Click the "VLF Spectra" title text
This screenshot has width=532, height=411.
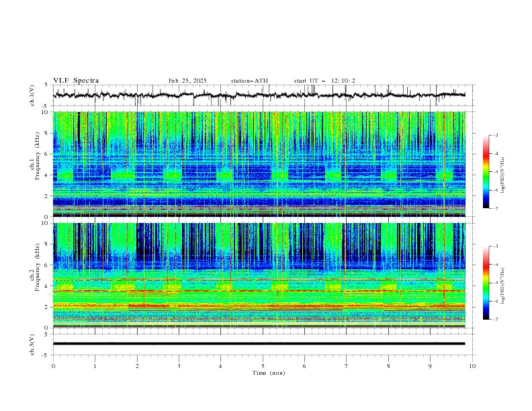[x=76, y=81]
